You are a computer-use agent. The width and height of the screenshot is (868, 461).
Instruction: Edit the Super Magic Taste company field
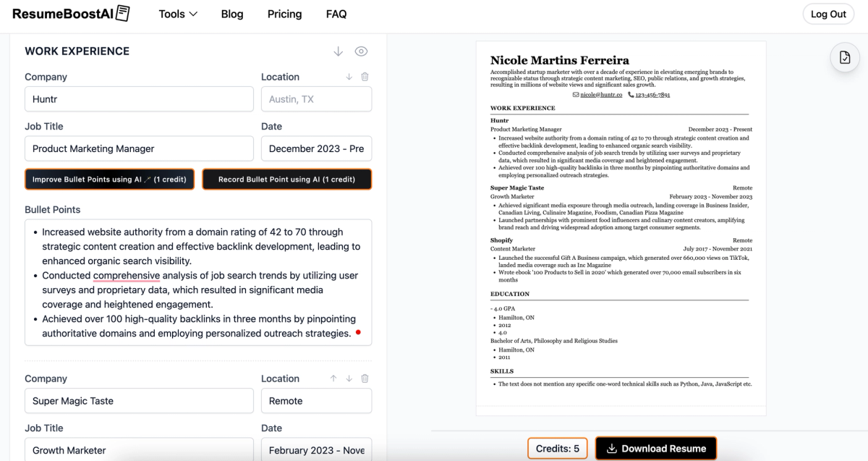139,401
